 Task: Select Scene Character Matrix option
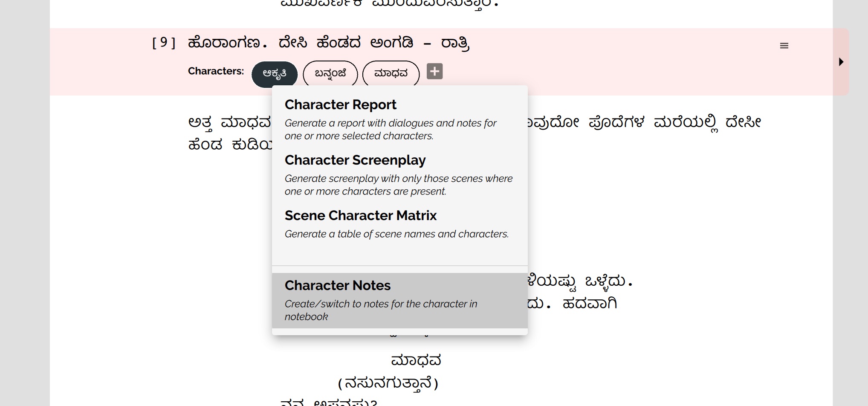tap(361, 215)
